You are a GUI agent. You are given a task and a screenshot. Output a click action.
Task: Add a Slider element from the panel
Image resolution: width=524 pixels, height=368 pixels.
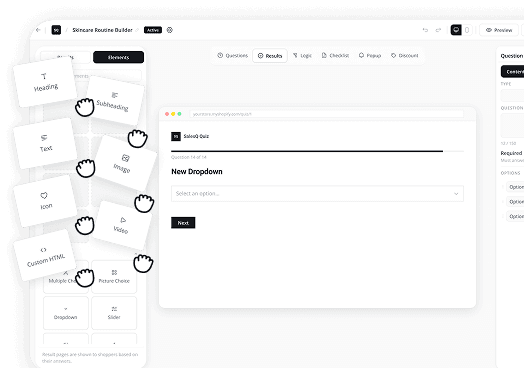tap(114, 313)
